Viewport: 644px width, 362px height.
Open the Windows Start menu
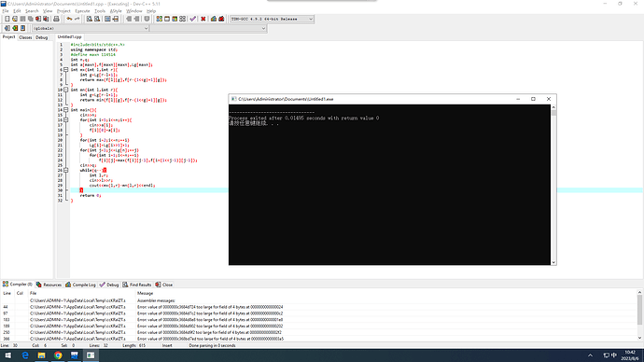[x=7, y=355]
